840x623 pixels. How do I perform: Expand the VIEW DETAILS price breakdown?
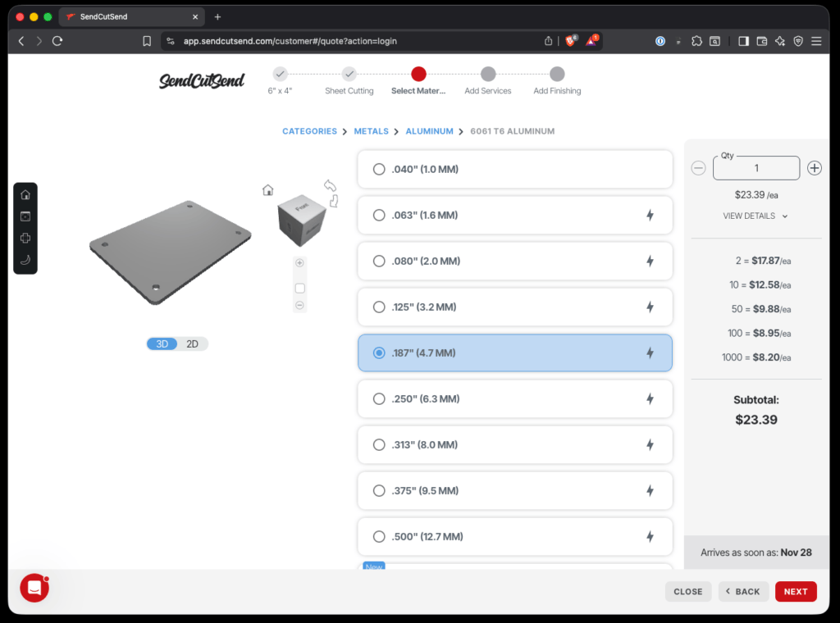755,216
